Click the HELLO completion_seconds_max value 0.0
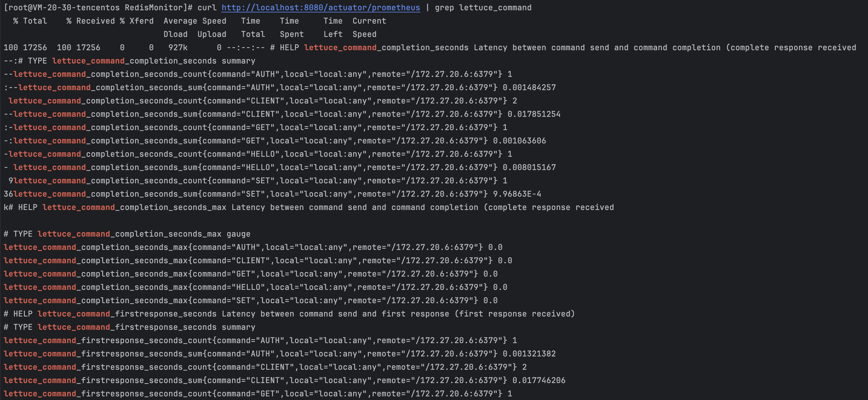This screenshot has width=868, height=400. pyautogui.click(x=500, y=287)
